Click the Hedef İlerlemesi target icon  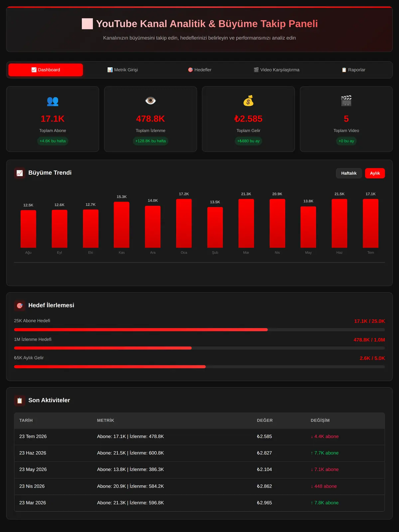pyautogui.click(x=20, y=306)
